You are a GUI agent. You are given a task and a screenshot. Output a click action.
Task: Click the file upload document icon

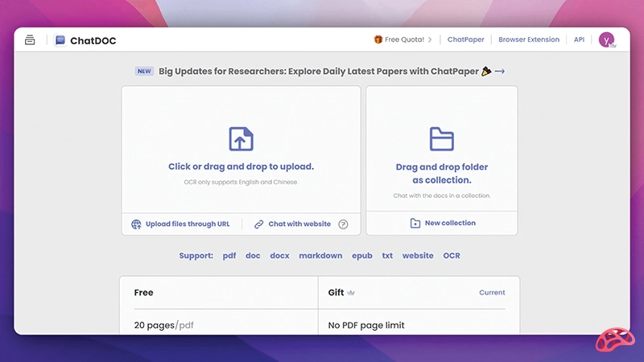241,138
